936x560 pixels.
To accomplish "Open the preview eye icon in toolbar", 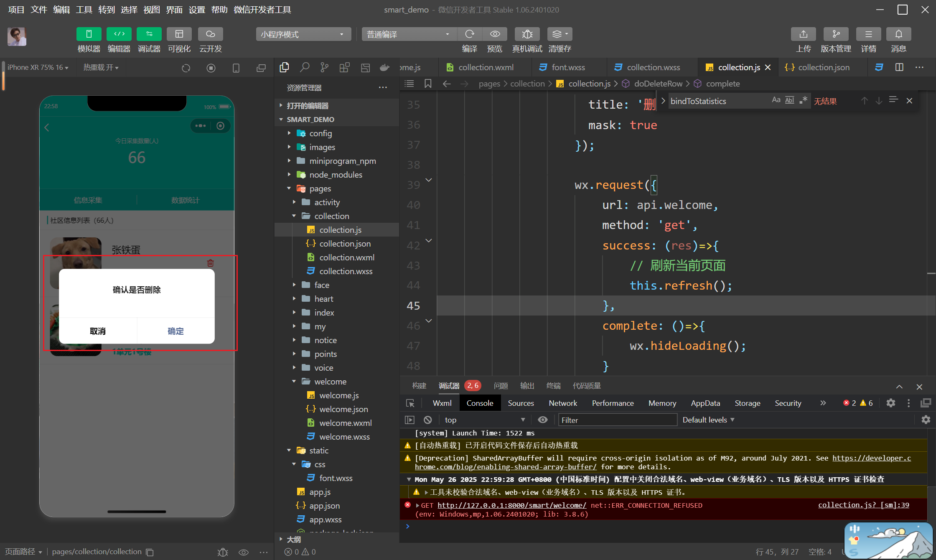I will point(495,34).
